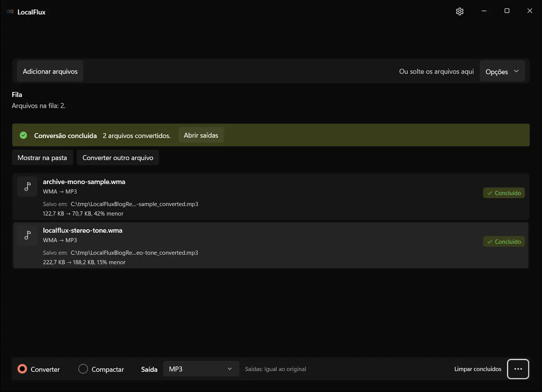Close the LocalFlux window
Viewport: 542px width, 392px height.
coord(530,11)
